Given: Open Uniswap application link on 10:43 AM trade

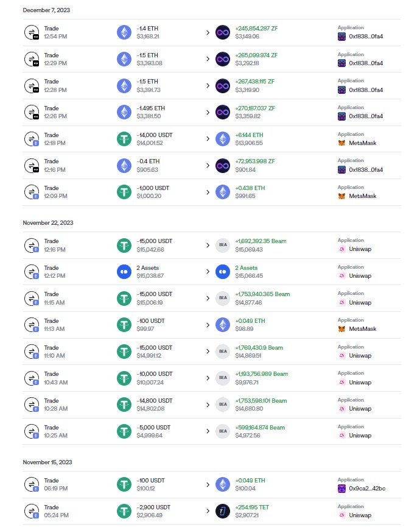Looking at the screenshot, I should coord(360,383).
